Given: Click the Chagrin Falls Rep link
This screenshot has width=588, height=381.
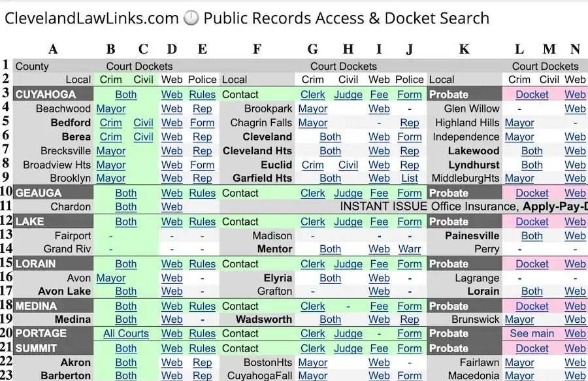Looking at the screenshot, I should [x=410, y=123].
